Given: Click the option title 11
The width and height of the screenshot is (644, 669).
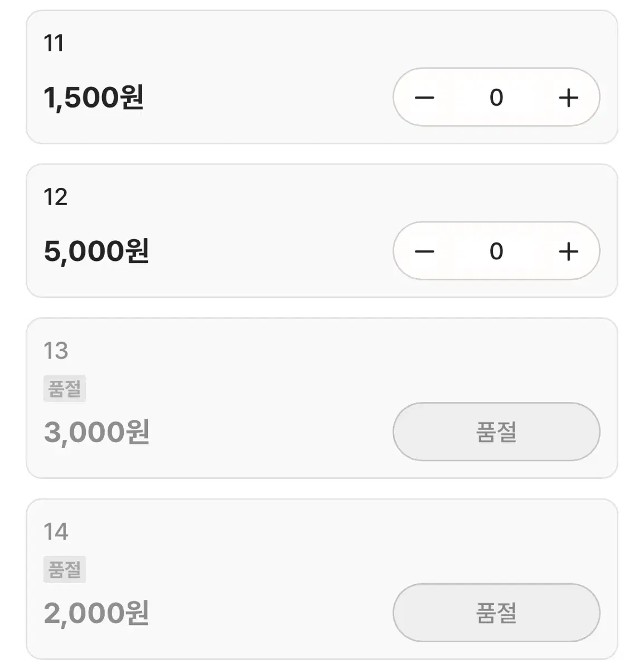Looking at the screenshot, I should (x=54, y=43).
